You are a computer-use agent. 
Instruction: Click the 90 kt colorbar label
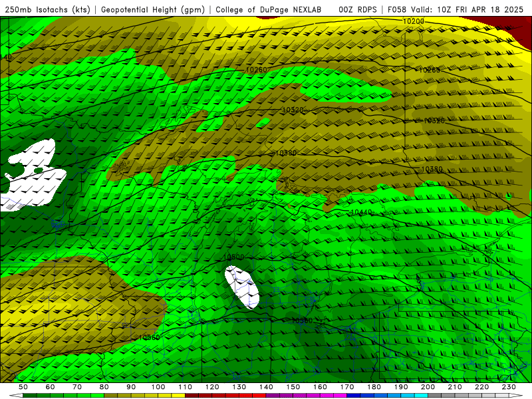pyautogui.click(x=131, y=387)
